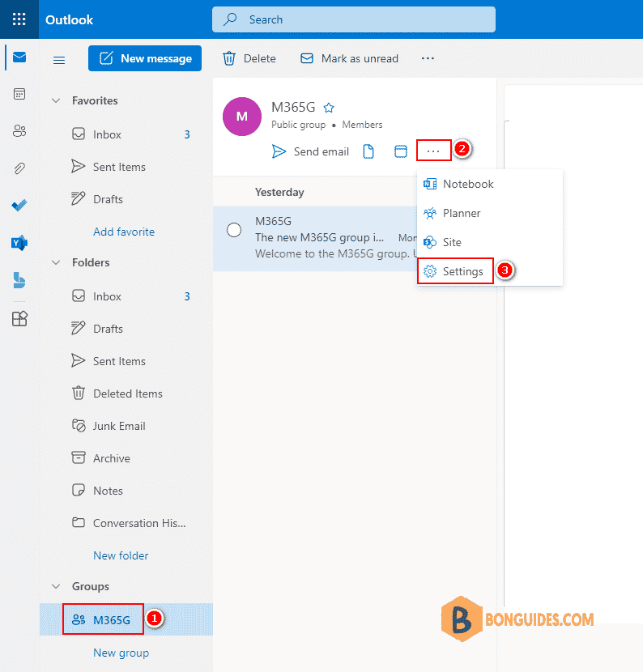This screenshot has width=643, height=672.
Task: Click the Public group label
Action: pos(298,125)
